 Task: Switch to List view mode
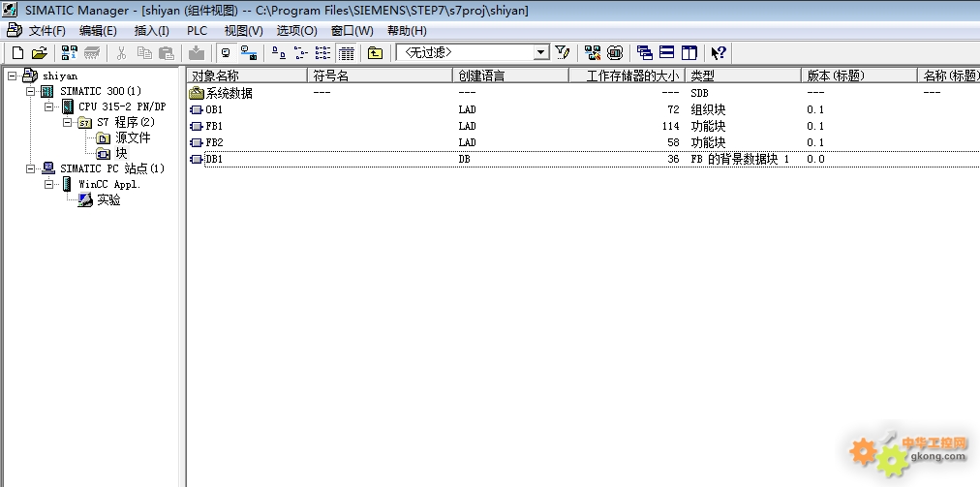[x=322, y=53]
